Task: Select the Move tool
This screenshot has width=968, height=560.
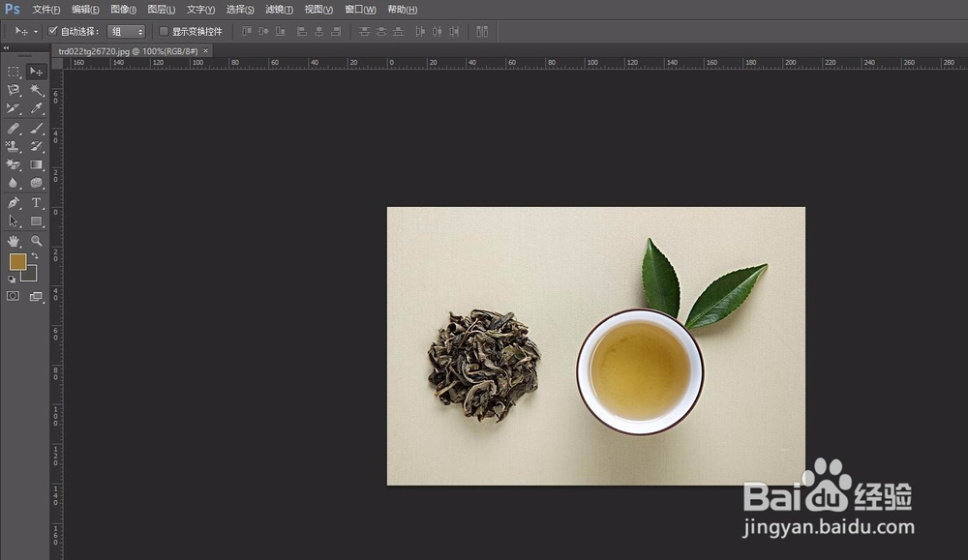Action: pyautogui.click(x=37, y=72)
